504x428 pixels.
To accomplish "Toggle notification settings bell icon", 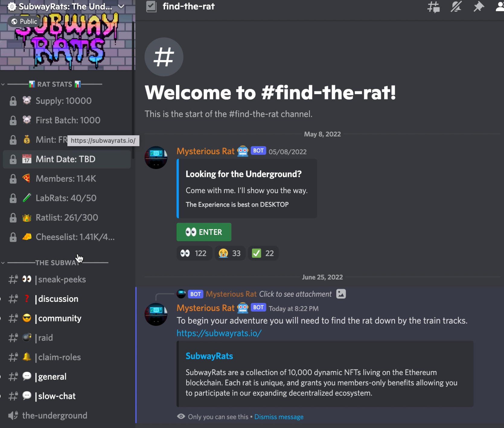I will (x=456, y=7).
